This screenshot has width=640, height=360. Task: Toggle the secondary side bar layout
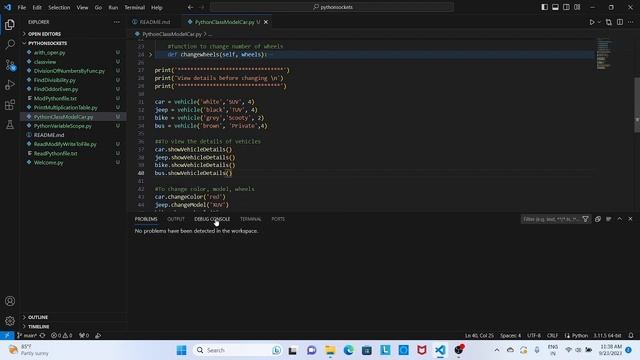click(x=566, y=7)
